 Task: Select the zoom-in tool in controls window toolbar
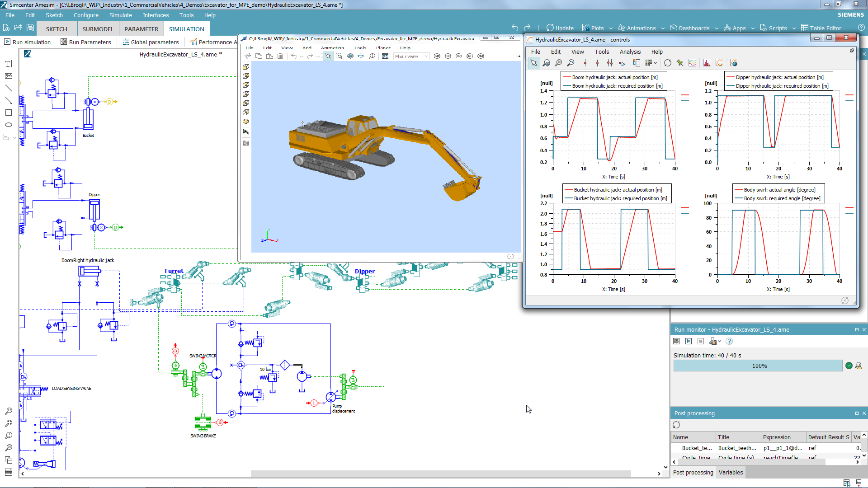coord(546,63)
